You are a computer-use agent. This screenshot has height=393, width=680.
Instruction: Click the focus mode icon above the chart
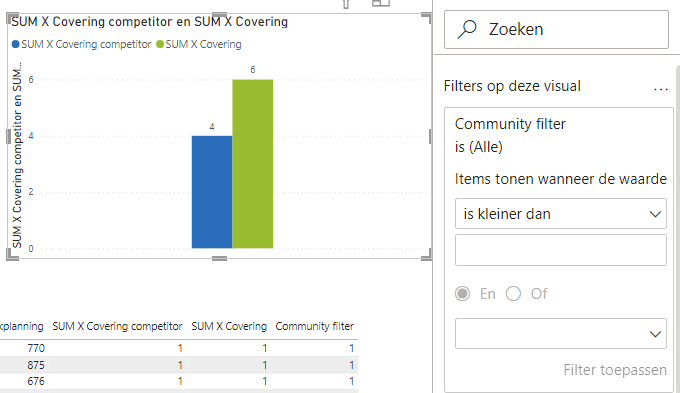pyautogui.click(x=381, y=3)
